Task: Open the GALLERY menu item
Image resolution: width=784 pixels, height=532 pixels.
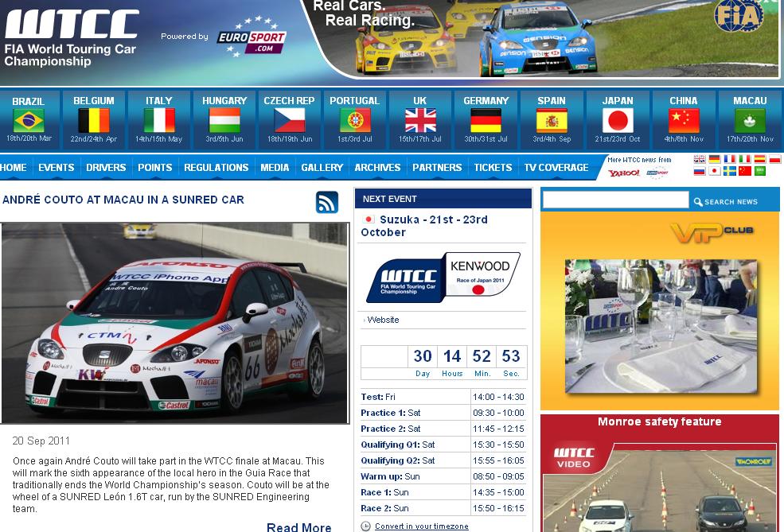Action: click(x=322, y=168)
